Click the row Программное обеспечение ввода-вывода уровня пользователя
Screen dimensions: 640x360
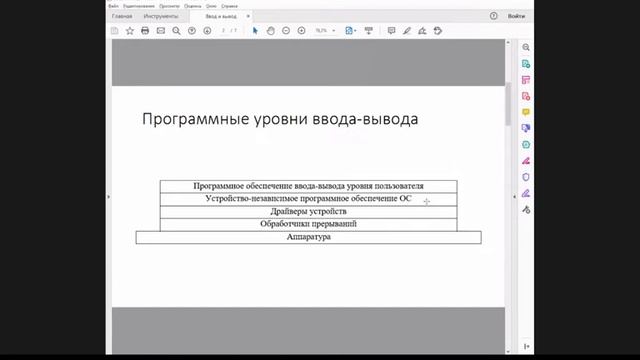click(x=309, y=187)
